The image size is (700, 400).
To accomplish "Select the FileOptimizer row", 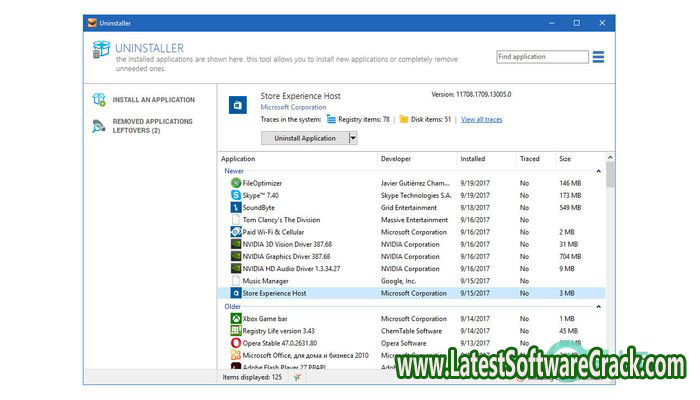I will click(412, 183).
